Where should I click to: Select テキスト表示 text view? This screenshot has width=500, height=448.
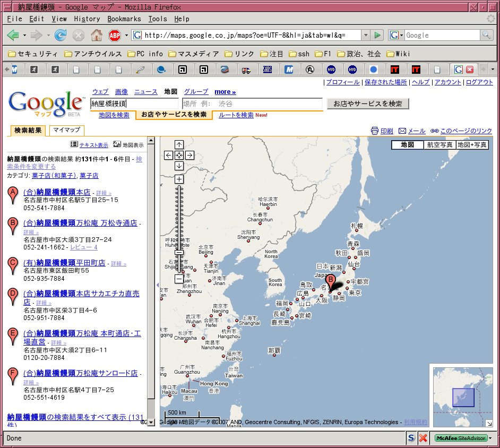(x=94, y=145)
